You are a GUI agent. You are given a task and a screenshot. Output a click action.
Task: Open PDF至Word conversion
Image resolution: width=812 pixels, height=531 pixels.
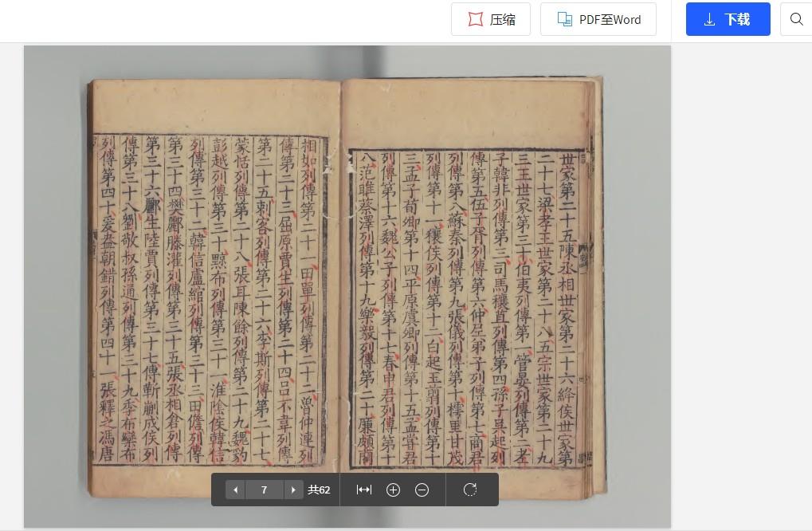point(598,19)
